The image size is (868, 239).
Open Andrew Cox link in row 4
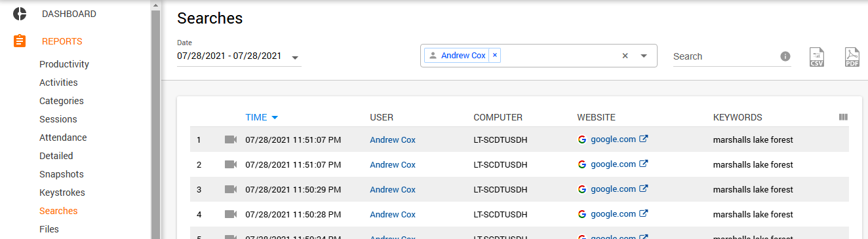pos(393,214)
